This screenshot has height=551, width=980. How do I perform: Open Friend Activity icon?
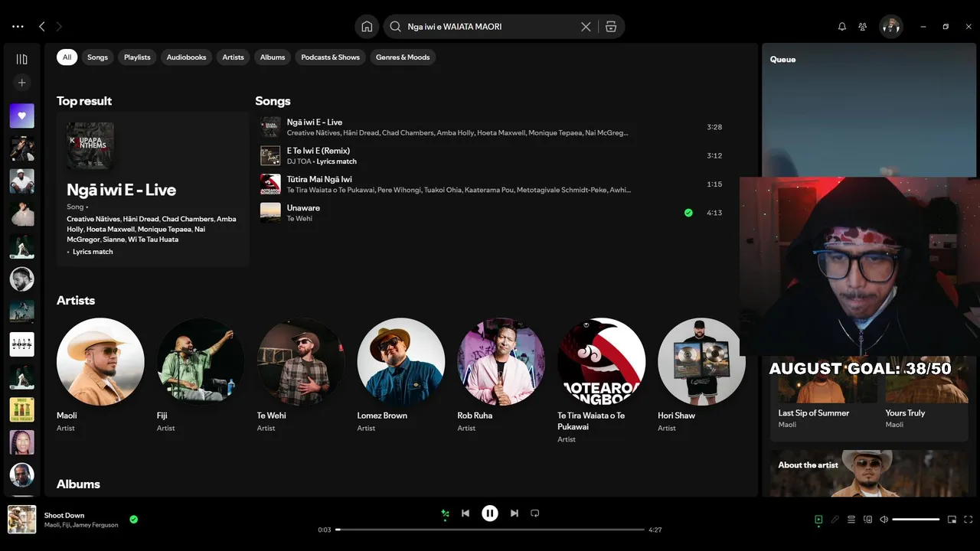(x=863, y=27)
